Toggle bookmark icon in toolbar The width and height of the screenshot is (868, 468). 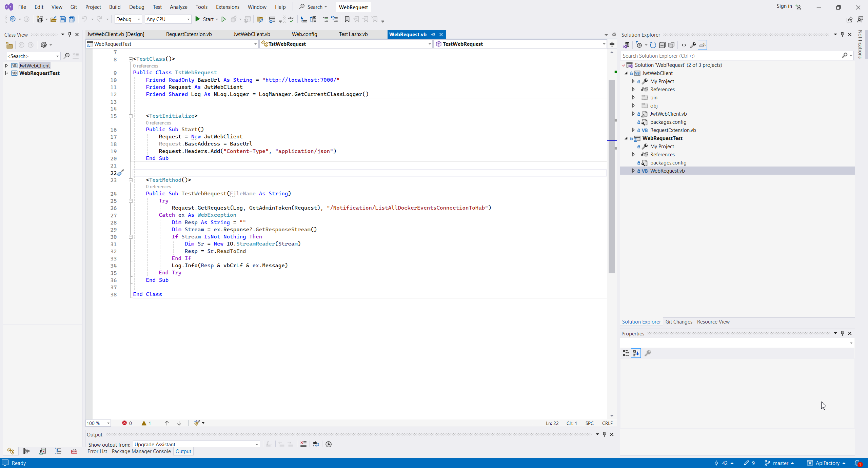[x=347, y=19]
